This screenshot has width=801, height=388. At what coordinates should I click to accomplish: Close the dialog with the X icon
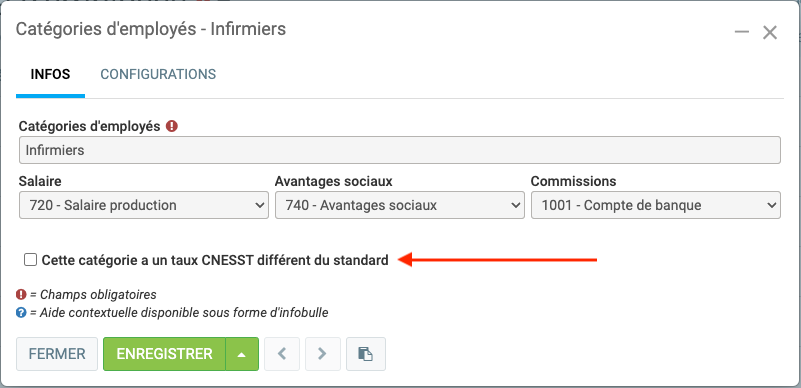pos(770,33)
